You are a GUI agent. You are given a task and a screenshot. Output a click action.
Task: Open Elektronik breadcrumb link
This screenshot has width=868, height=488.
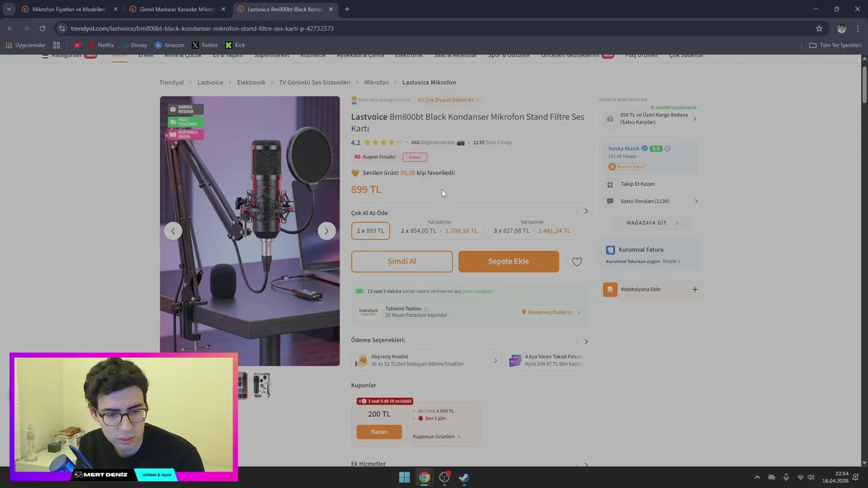pyautogui.click(x=251, y=83)
